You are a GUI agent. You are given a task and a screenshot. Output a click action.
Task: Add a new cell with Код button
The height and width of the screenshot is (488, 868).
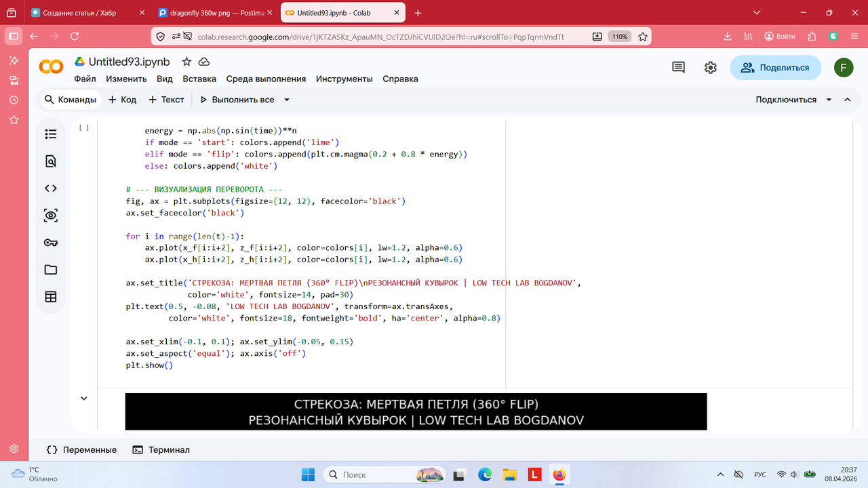point(122,100)
